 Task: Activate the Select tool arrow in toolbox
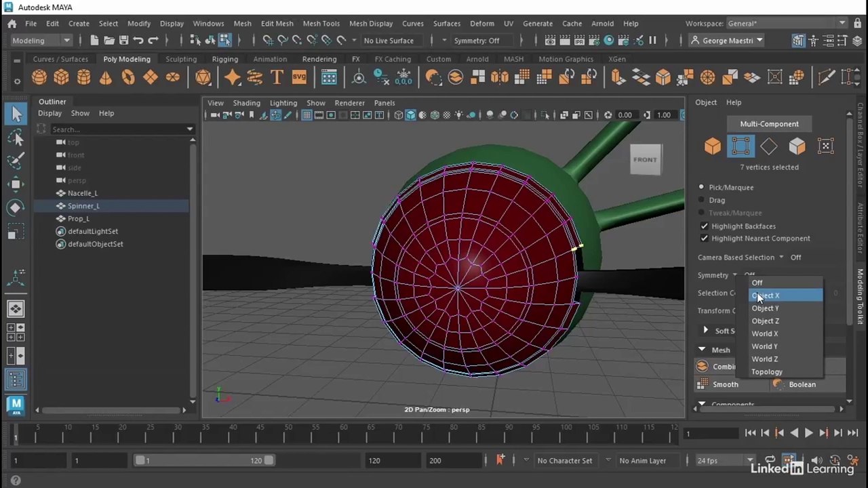[16, 114]
